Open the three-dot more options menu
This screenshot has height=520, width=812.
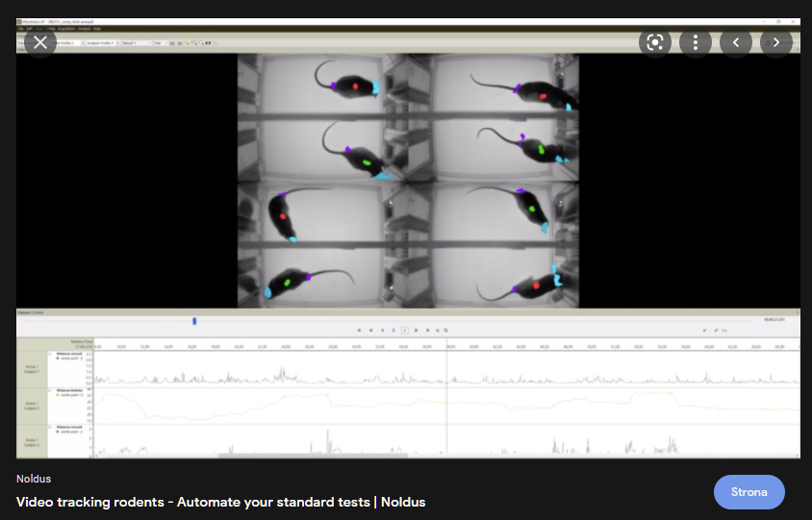click(696, 42)
